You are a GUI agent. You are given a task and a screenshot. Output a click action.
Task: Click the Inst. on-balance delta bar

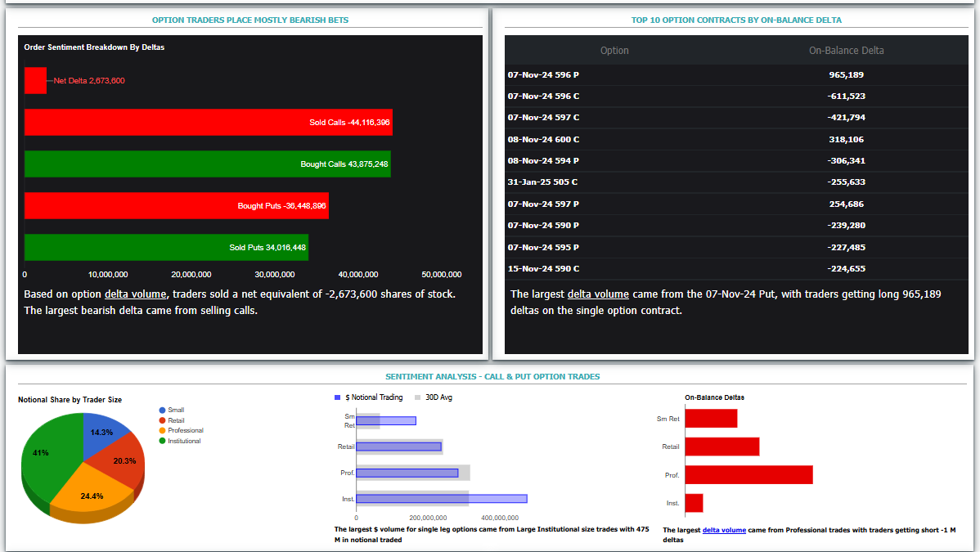694,503
